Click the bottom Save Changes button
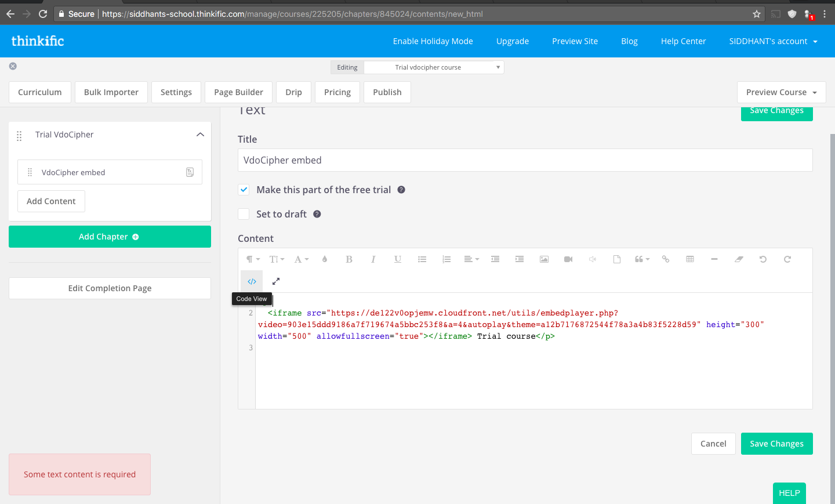This screenshot has width=835, height=504. [776, 444]
